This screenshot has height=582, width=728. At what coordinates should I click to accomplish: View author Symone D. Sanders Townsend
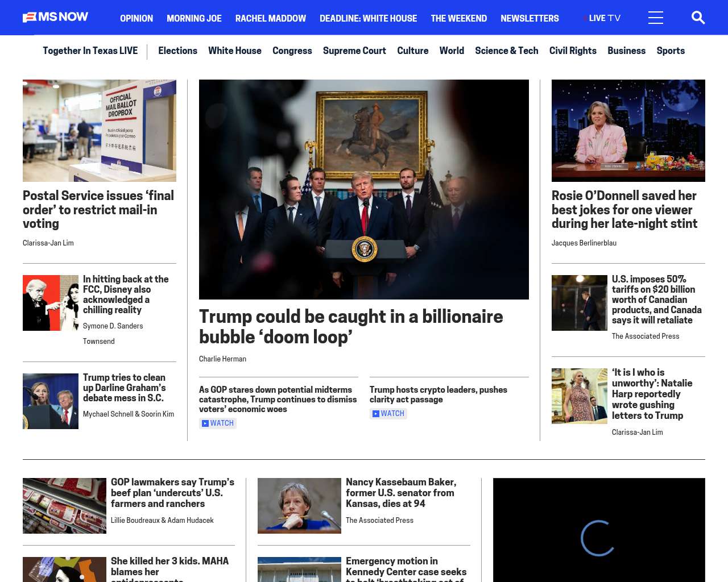[x=113, y=334]
